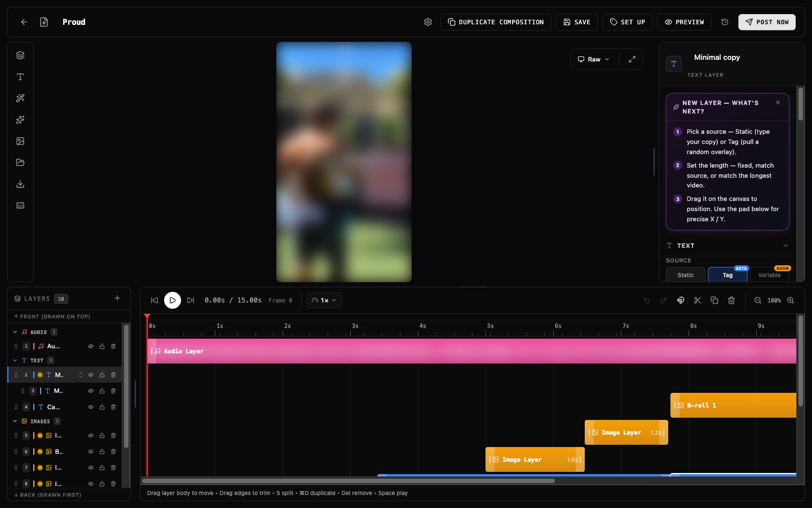
Task: Zoom out the timeline
Action: (758, 300)
